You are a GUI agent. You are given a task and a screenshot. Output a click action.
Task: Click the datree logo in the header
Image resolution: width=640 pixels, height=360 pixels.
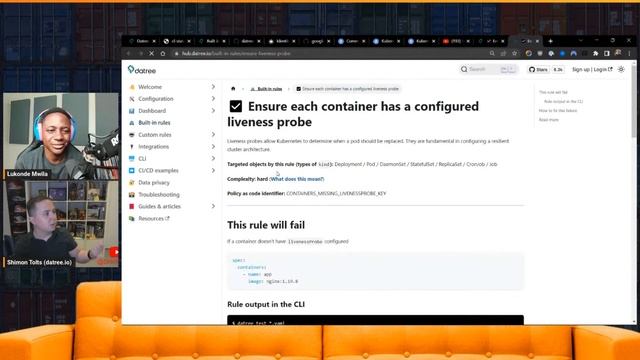pyautogui.click(x=142, y=70)
